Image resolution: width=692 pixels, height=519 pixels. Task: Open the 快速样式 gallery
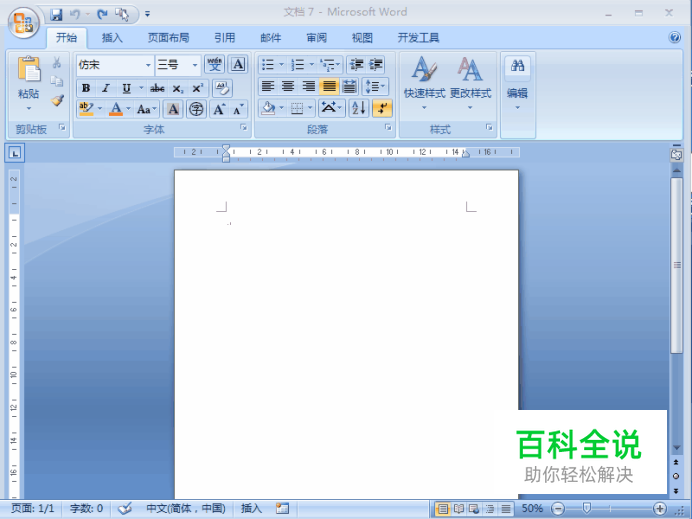424,84
